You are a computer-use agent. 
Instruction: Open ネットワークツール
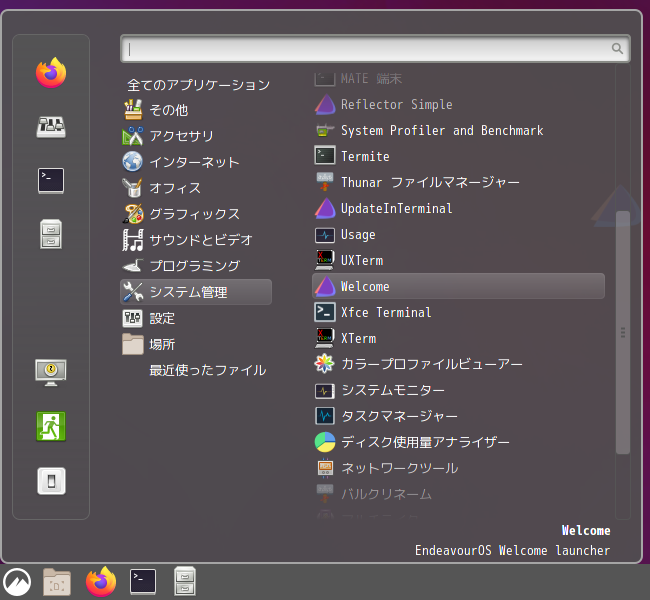[458, 468]
